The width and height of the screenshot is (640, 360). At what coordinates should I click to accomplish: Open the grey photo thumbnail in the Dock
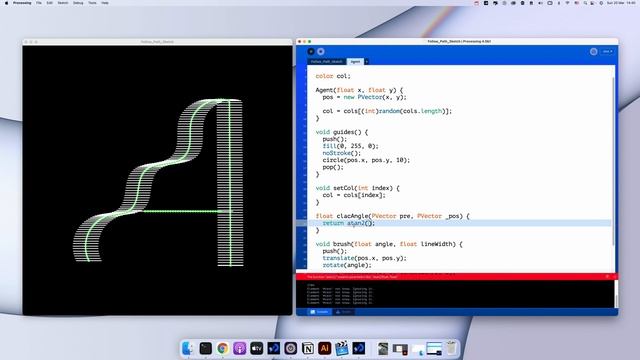point(383,349)
